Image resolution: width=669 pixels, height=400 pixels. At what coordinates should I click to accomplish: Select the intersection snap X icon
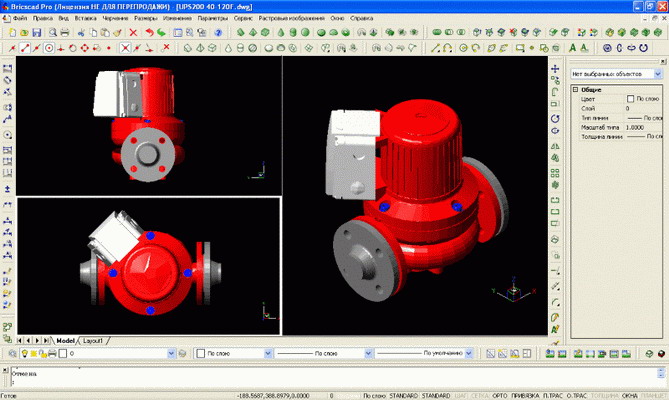click(125, 48)
